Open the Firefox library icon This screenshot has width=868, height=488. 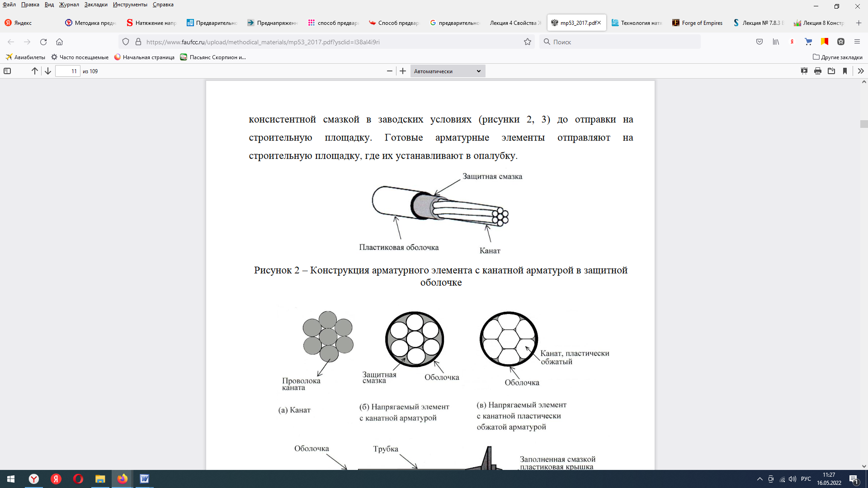[x=776, y=42]
